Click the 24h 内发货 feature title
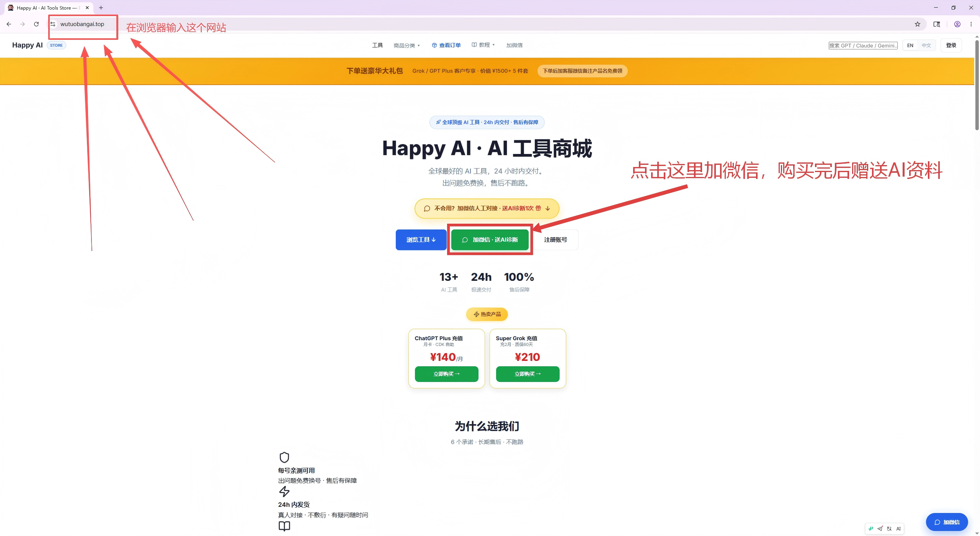This screenshot has width=980, height=536. point(294,505)
